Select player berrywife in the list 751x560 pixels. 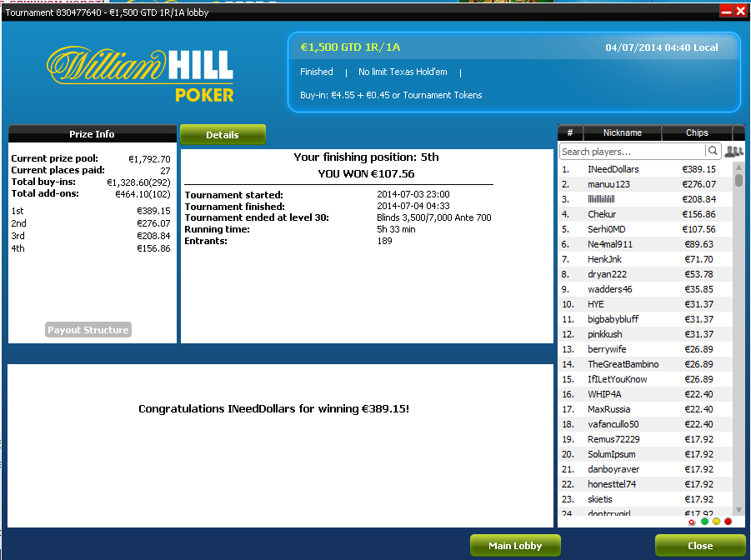click(x=645, y=349)
